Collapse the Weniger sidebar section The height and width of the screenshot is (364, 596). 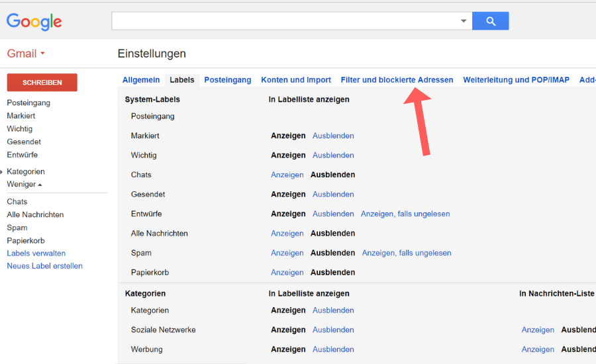click(x=24, y=184)
